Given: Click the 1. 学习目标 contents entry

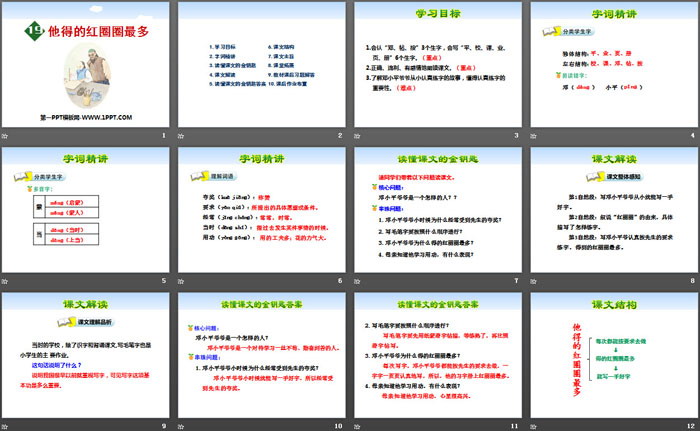Looking at the screenshot, I should click(223, 46).
